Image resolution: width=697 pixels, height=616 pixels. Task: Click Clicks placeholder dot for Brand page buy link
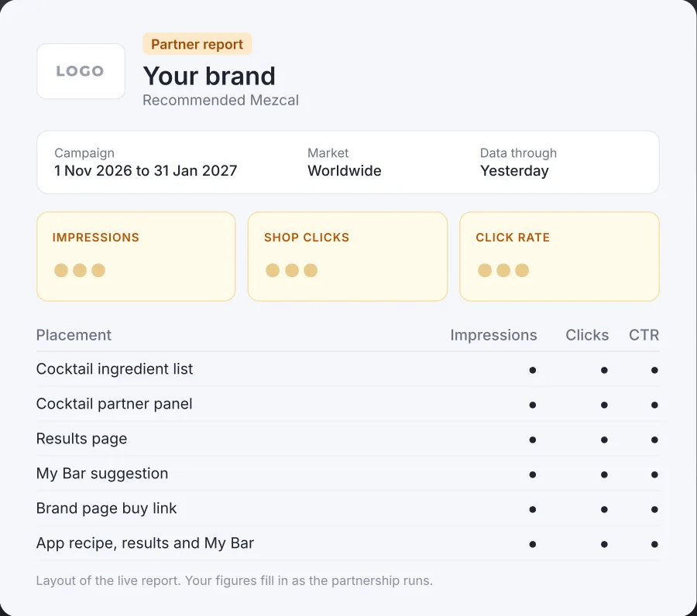[x=604, y=509]
